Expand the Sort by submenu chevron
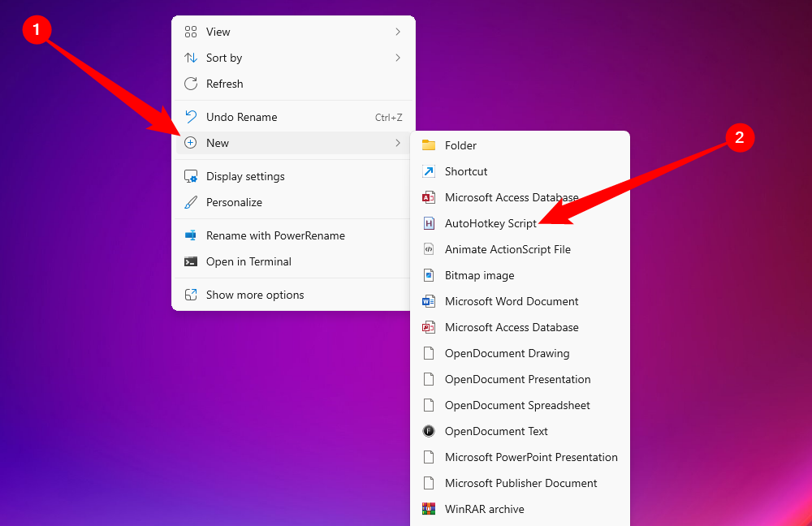Screen dimensions: 812x526 point(398,58)
